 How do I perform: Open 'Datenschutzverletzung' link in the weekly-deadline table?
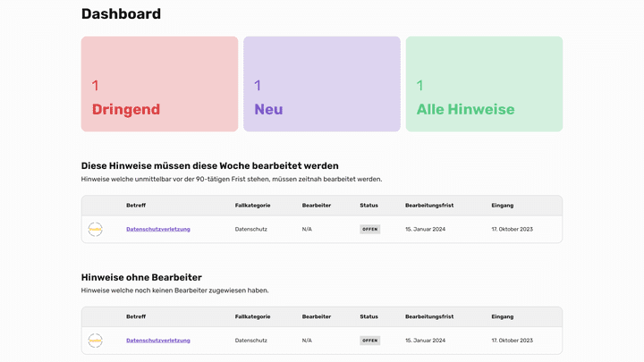158,229
